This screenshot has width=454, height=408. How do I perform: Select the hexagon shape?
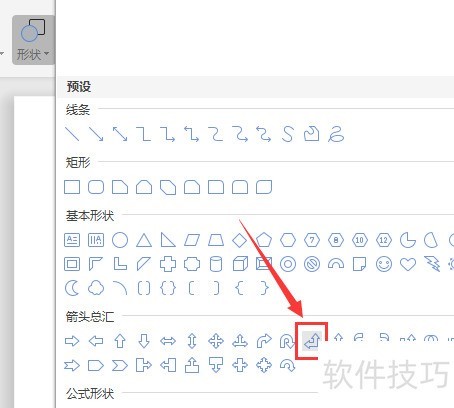point(288,240)
